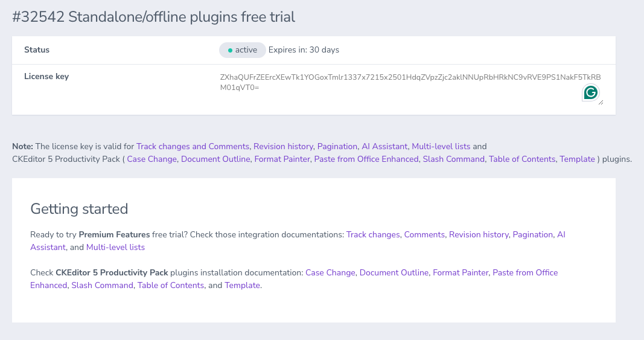Open Case Change installation docs in Getting started

330,273
